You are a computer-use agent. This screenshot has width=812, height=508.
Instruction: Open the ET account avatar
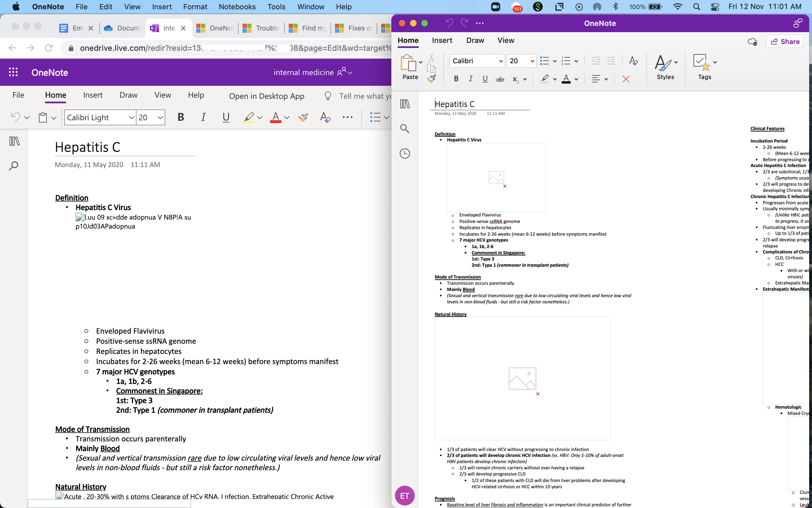(405, 496)
